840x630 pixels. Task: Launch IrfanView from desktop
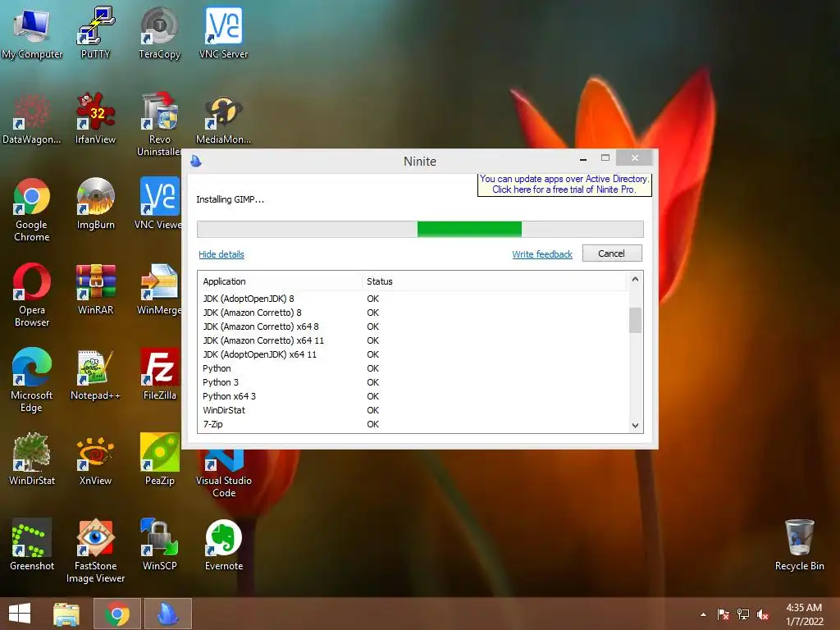[x=95, y=118]
